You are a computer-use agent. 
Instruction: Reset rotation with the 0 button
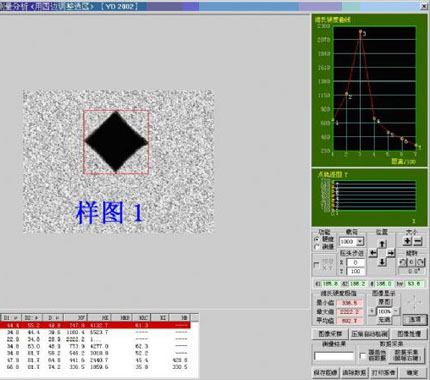pyautogui.click(x=411, y=262)
